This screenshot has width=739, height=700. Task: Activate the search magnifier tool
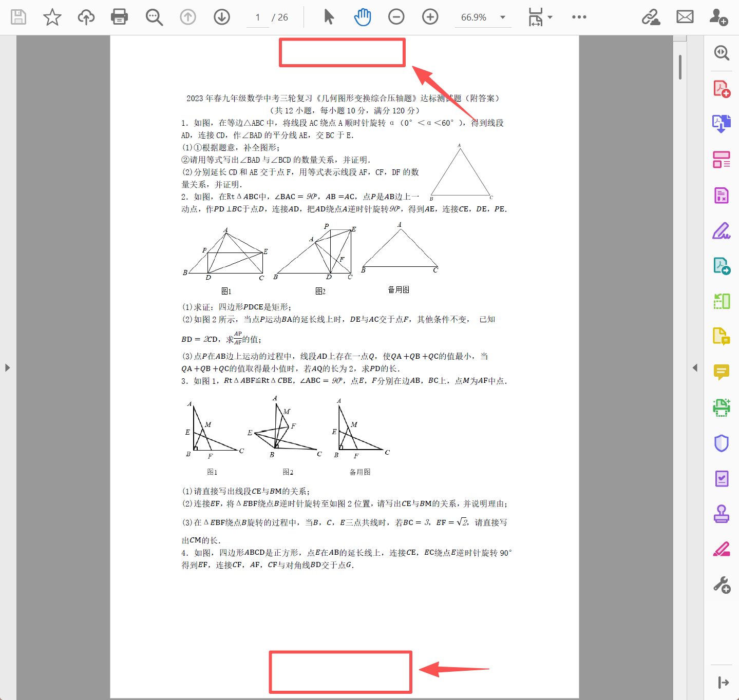point(154,16)
